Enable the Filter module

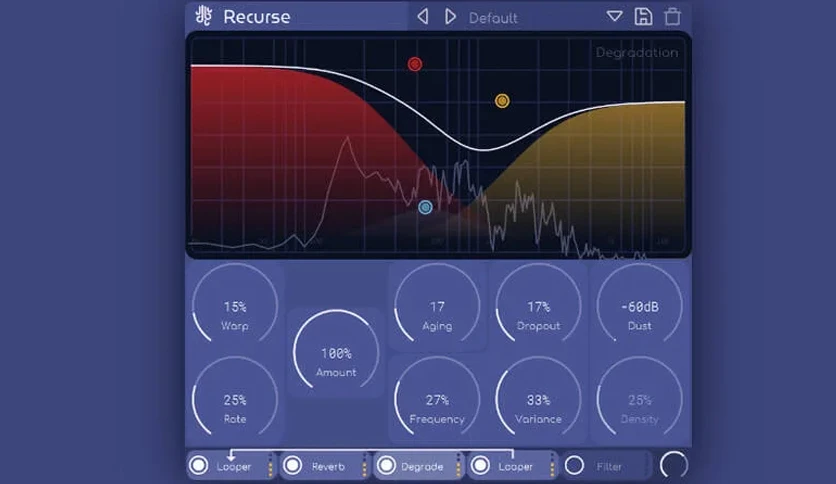click(x=574, y=465)
